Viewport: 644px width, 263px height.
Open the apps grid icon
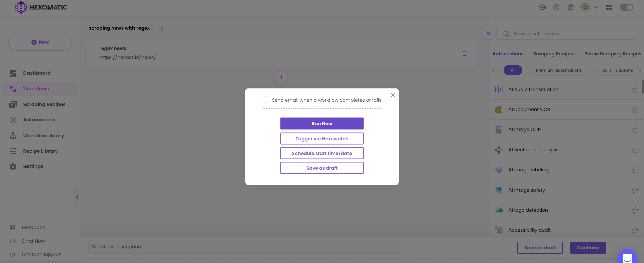[609, 7]
